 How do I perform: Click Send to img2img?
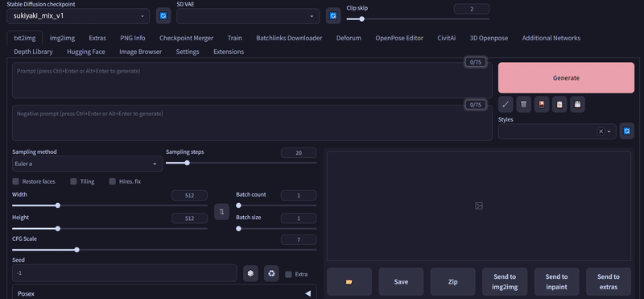tap(505, 281)
